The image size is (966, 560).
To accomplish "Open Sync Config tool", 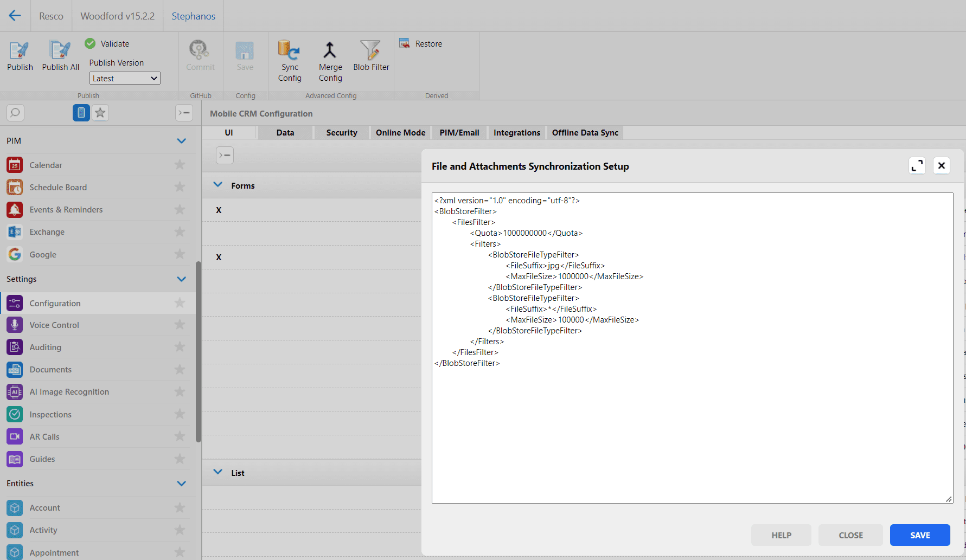I will point(290,50).
